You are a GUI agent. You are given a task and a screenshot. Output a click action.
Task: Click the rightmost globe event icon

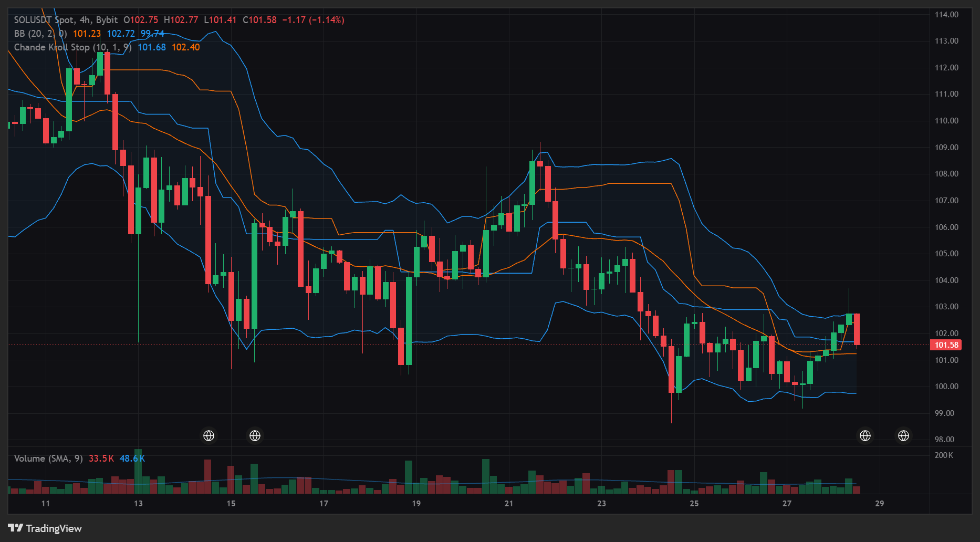tap(903, 435)
